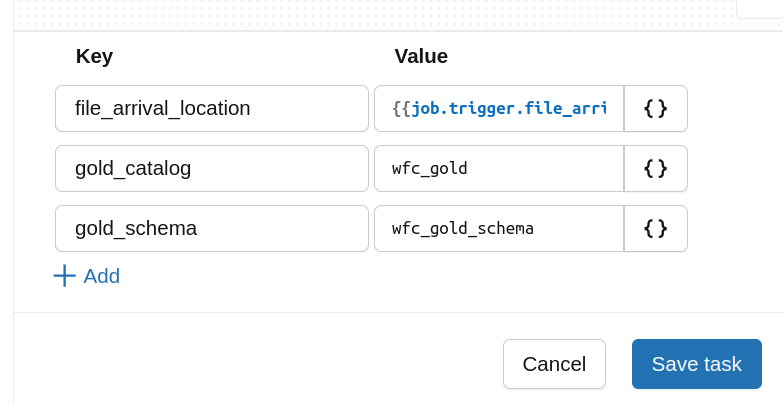Click the partially visible panel at top-right corner
This screenshot has width=783, height=404.
(x=759, y=8)
